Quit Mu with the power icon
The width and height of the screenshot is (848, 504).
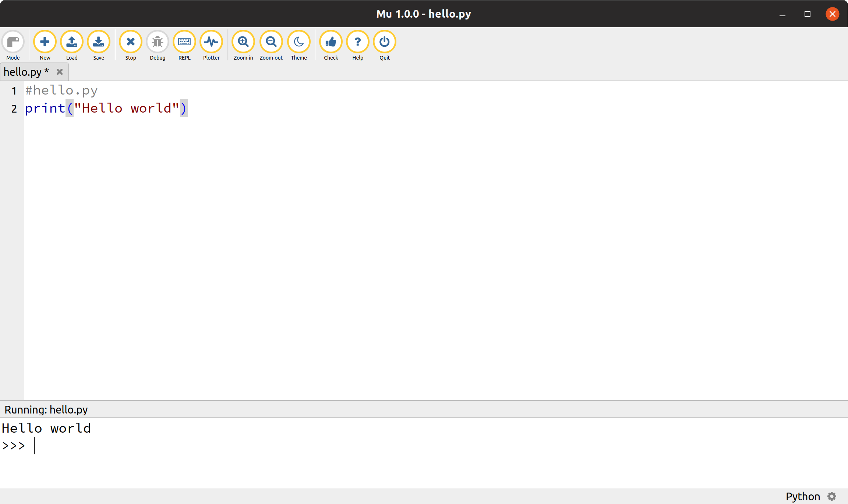[385, 42]
